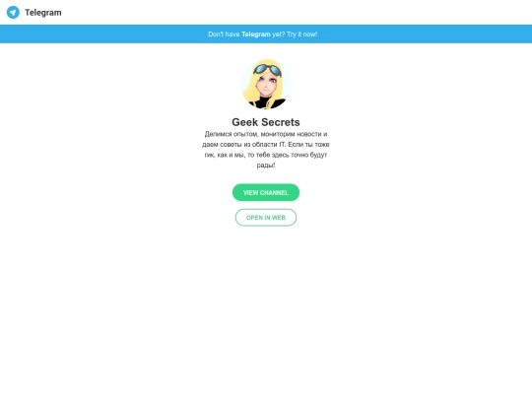This screenshot has height=399, width=532.
Task: Click the Telegram paper plane logo
Action: pos(13,13)
